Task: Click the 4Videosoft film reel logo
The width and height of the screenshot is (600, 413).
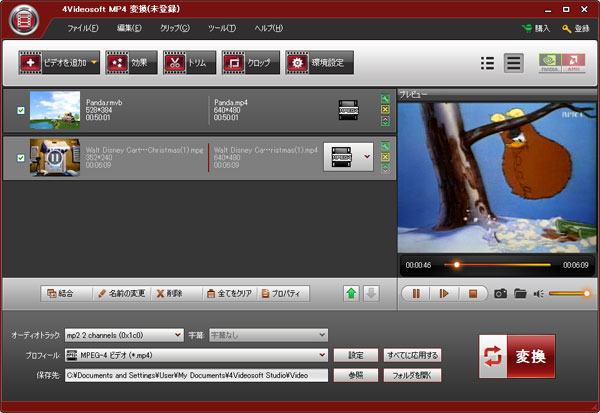Action: (x=24, y=20)
